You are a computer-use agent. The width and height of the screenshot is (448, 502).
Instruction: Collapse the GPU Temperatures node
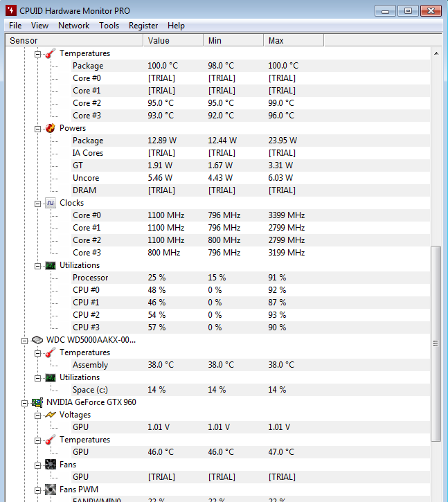pos(38,440)
